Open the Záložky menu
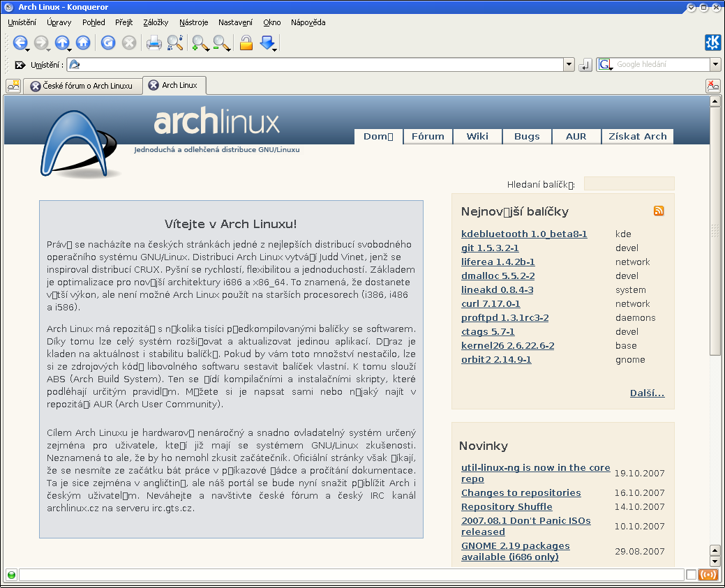The width and height of the screenshot is (725, 588). pyautogui.click(x=155, y=22)
